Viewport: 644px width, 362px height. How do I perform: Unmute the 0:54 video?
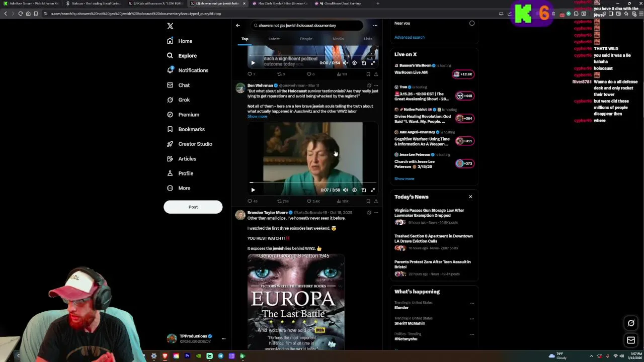(x=345, y=63)
